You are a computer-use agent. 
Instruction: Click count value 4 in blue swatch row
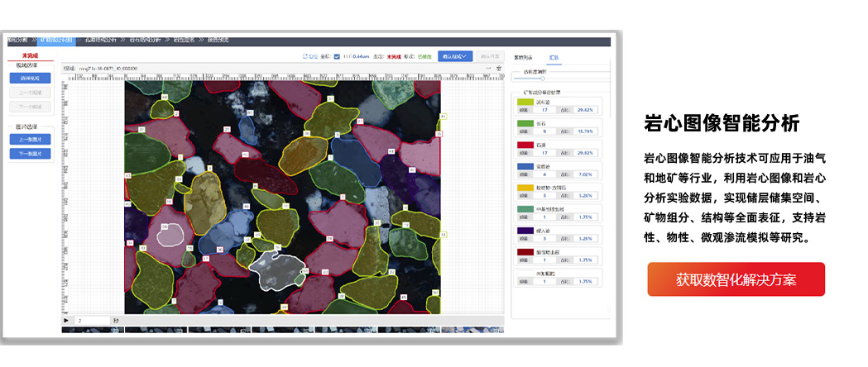coord(544,174)
